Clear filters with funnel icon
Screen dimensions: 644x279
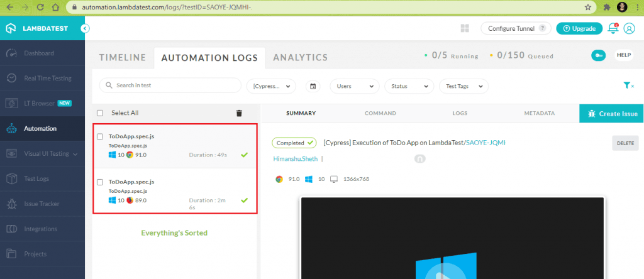tap(628, 85)
